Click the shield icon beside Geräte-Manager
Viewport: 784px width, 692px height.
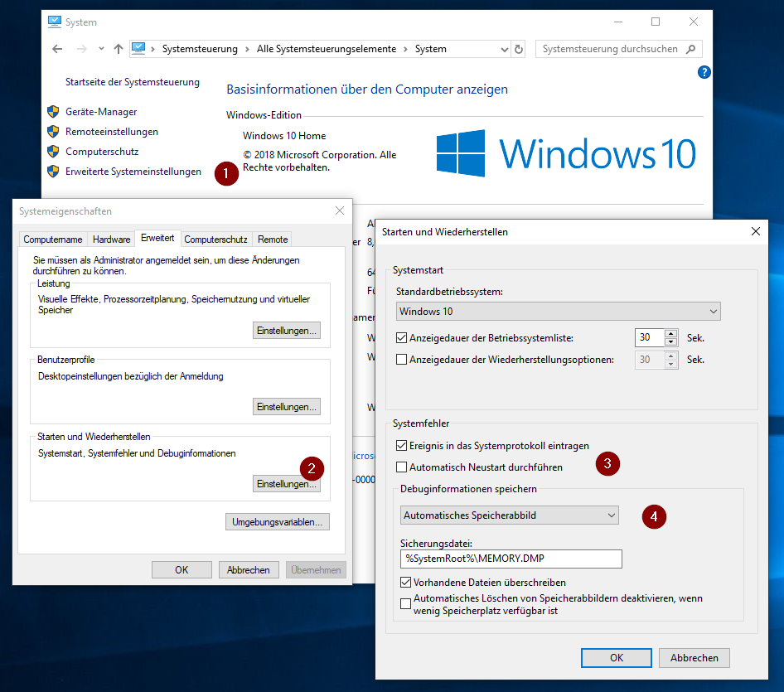coord(53,112)
